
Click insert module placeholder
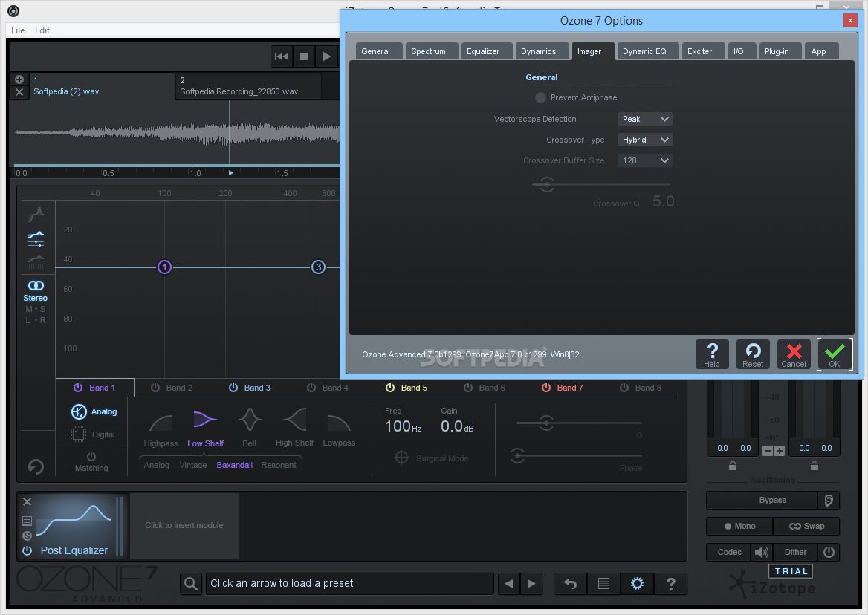[184, 525]
